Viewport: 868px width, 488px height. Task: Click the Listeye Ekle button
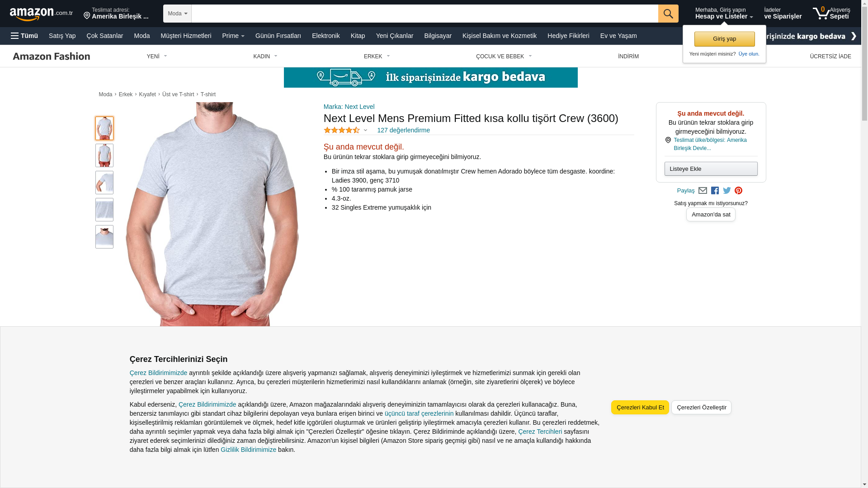pyautogui.click(x=711, y=169)
